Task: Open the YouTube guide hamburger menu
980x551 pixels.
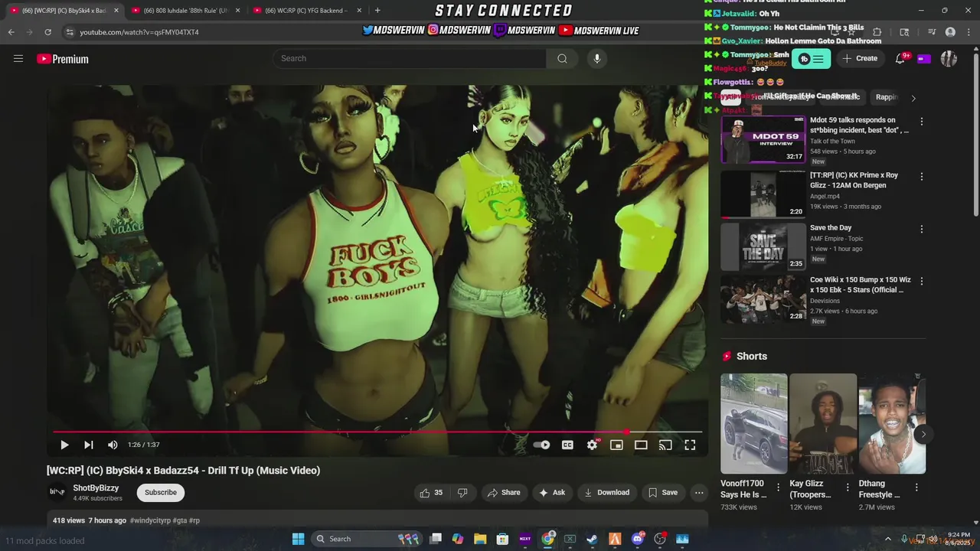Action: pyautogui.click(x=18, y=59)
